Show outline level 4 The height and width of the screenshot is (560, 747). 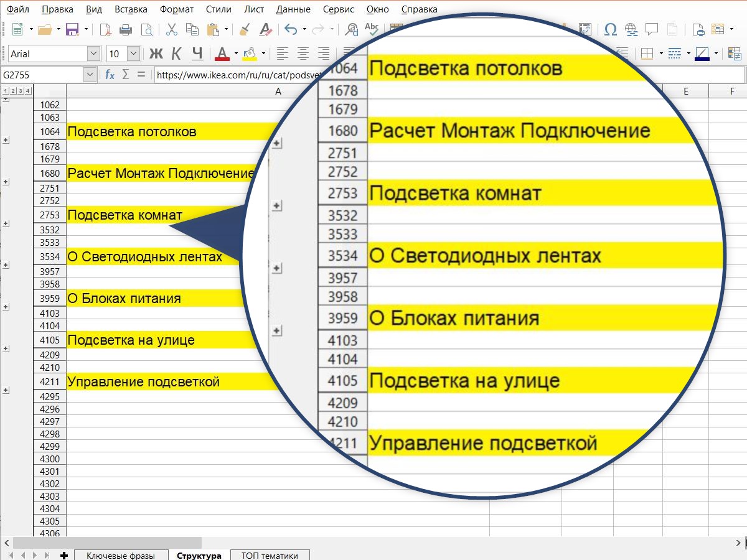[x=27, y=91]
